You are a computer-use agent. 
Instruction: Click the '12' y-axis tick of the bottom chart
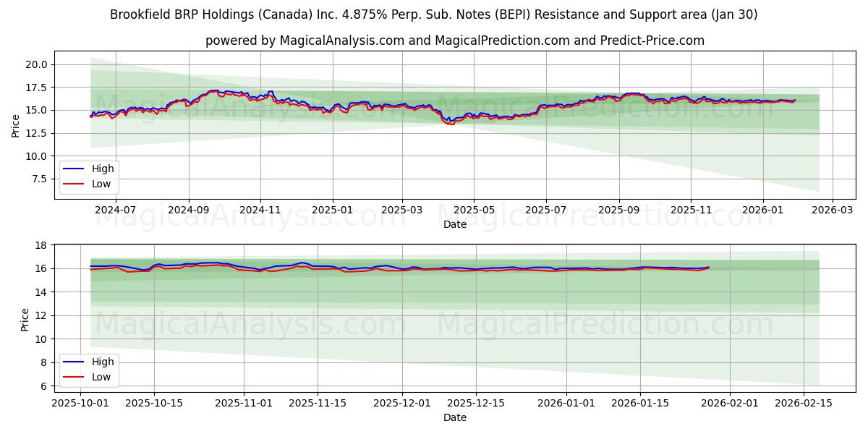click(x=43, y=315)
